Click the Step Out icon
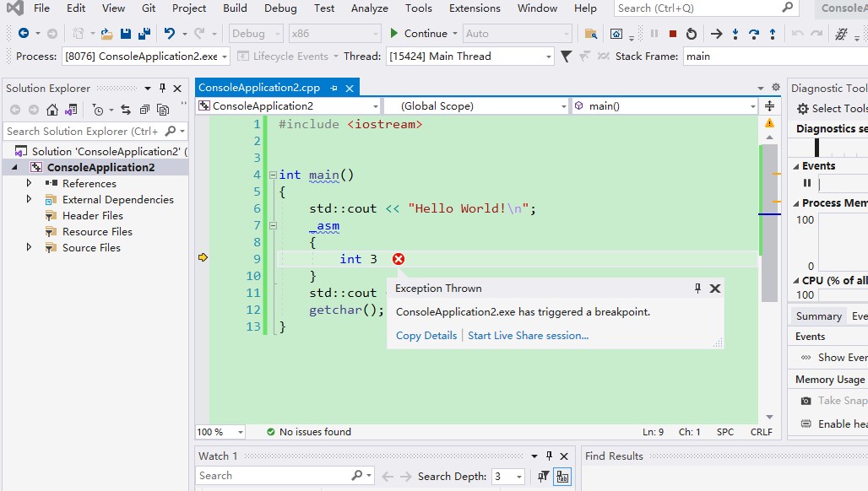The image size is (868, 491). 773,34
